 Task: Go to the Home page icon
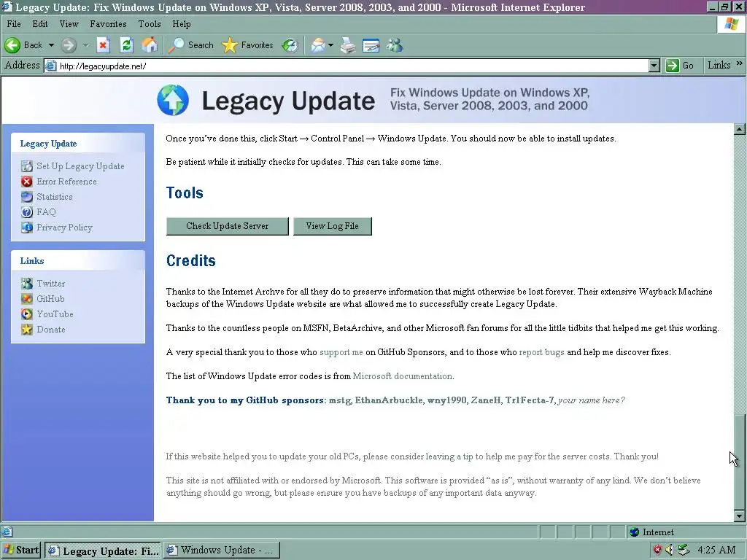pyautogui.click(x=149, y=45)
